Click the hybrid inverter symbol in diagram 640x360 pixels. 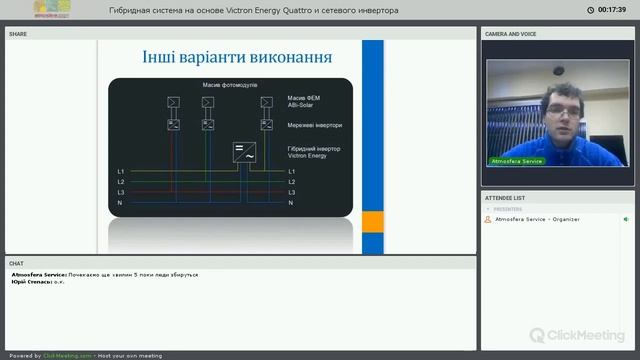click(x=244, y=152)
